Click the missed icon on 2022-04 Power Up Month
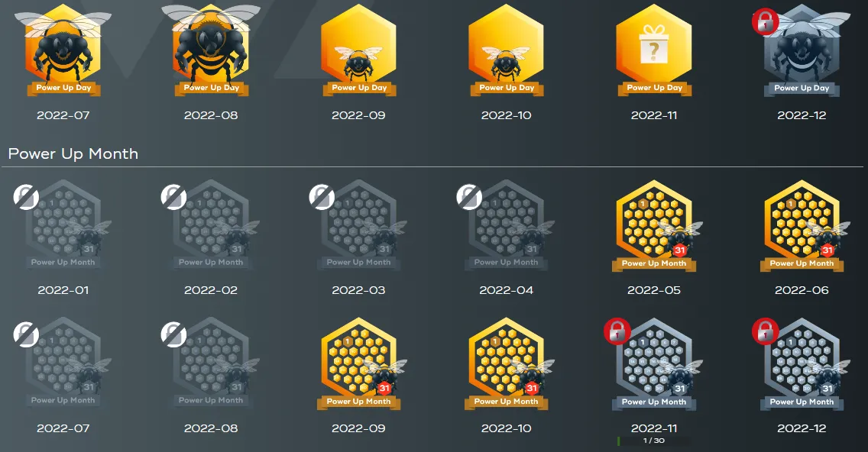The height and width of the screenshot is (452, 868). tap(469, 197)
